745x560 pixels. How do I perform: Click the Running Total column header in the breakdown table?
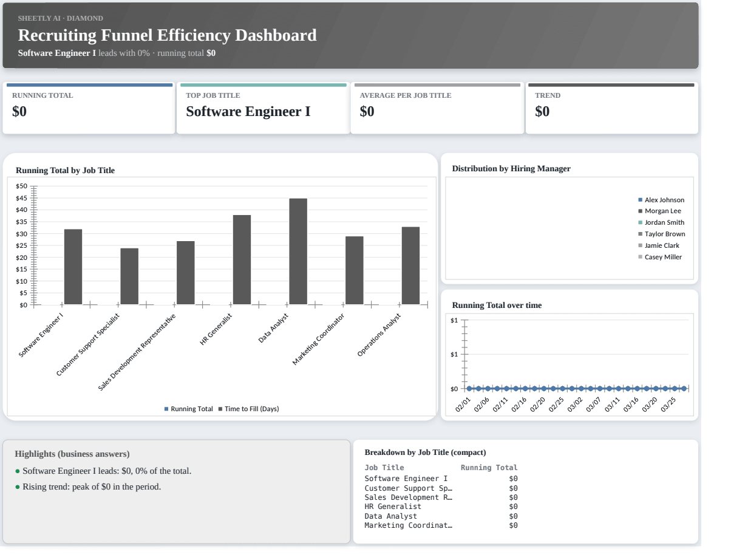(x=489, y=468)
